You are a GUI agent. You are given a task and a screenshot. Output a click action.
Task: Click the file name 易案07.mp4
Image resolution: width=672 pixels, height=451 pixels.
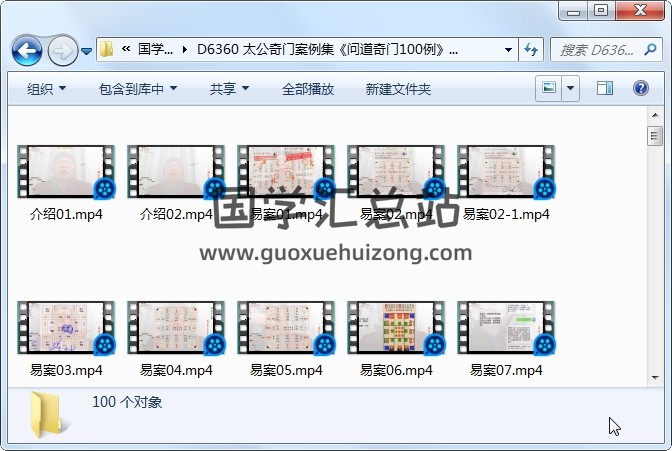pos(506,370)
